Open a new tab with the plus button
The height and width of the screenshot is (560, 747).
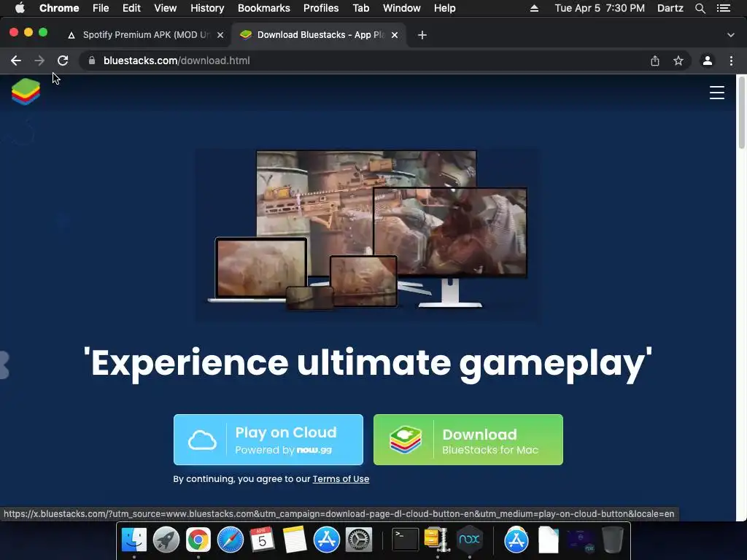(422, 35)
